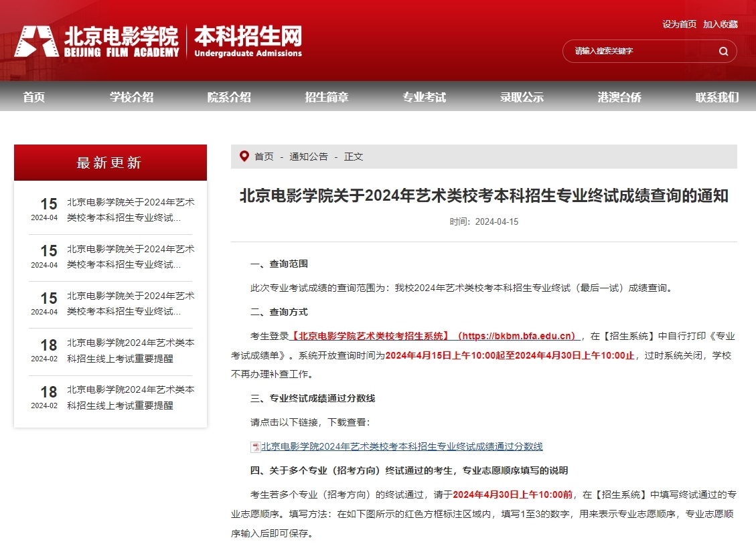This screenshot has width=756, height=544.
Task: Open the 院系介绍 navigation item
Action: click(x=229, y=97)
